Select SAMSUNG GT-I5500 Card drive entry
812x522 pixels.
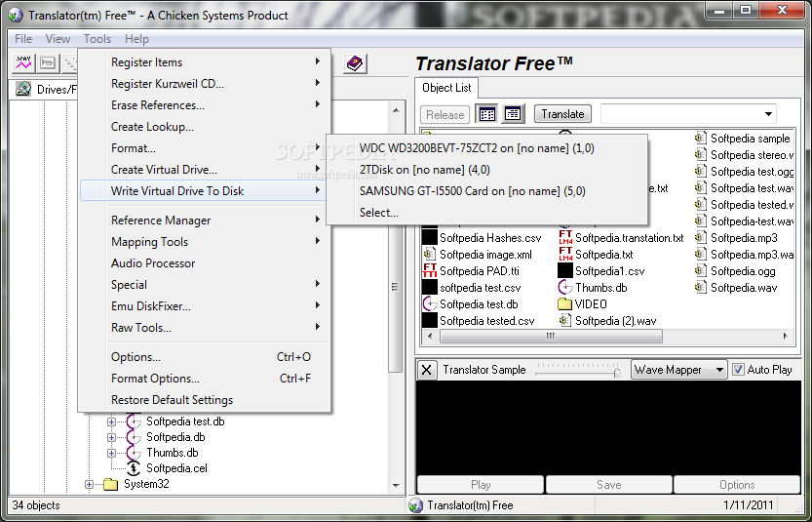tap(487, 191)
